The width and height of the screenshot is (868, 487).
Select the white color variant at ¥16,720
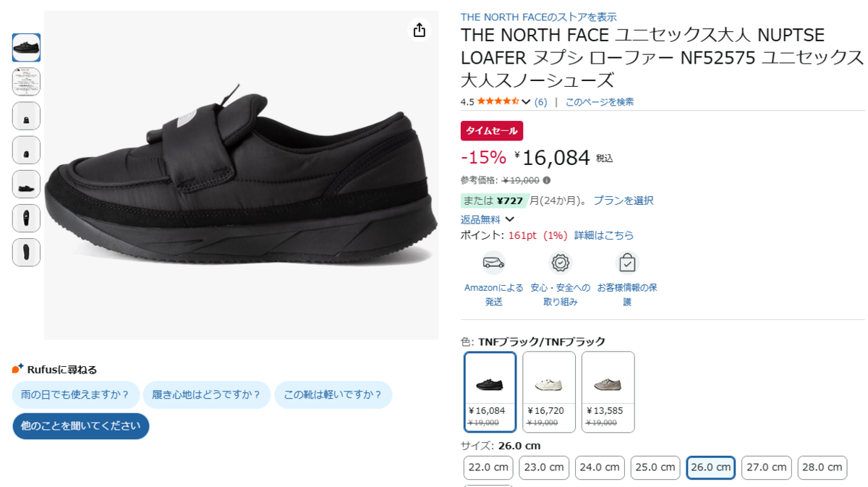click(548, 391)
